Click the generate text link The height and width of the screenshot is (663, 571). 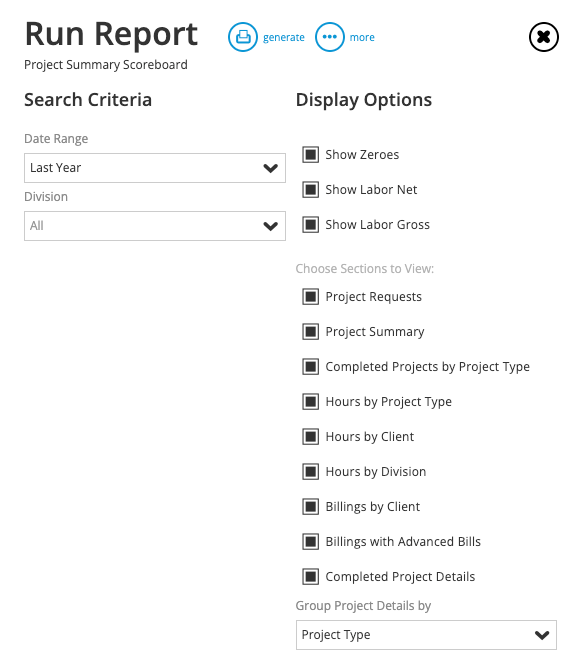pyautogui.click(x=284, y=38)
